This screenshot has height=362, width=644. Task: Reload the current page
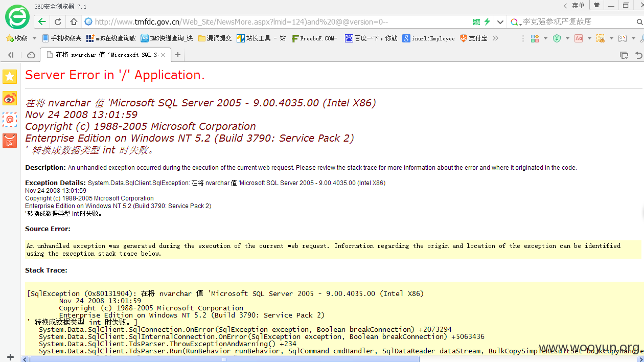[x=58, y=21]
